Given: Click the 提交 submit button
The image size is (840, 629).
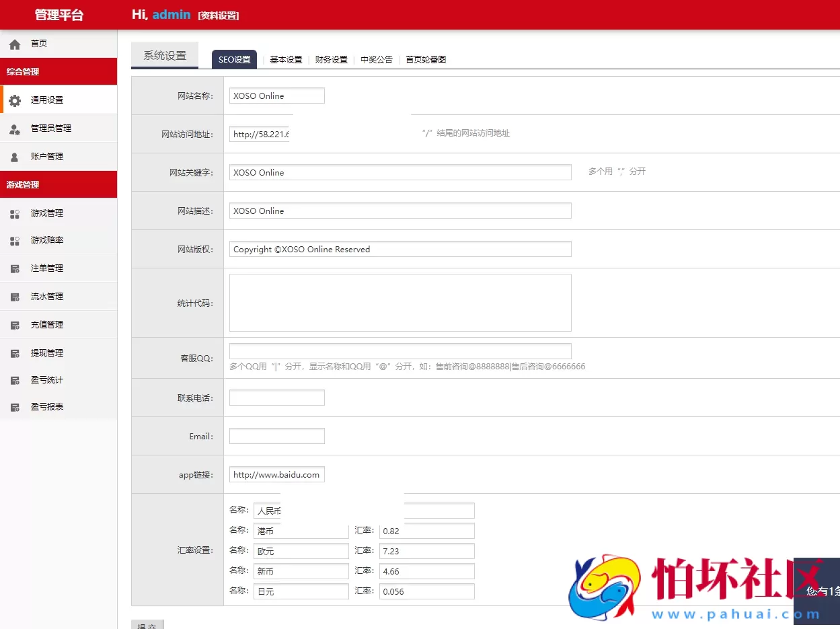Looking at the screenshot, I should 147,625.
